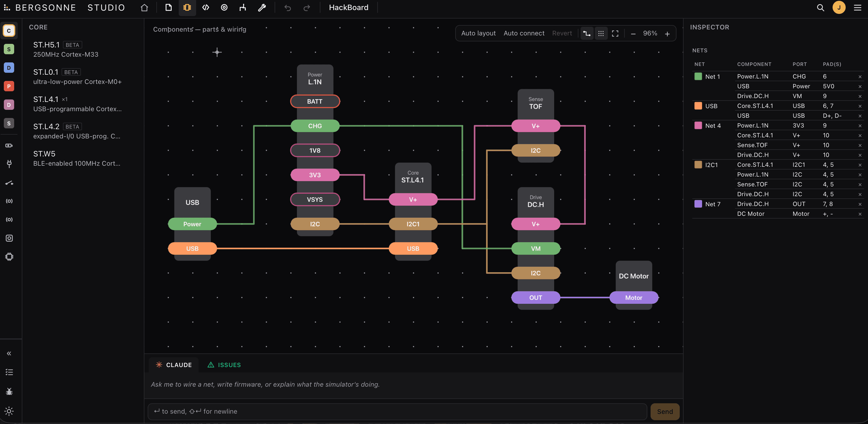Select the Core category C icon
The image size is (868, 424).
[9, 31]
